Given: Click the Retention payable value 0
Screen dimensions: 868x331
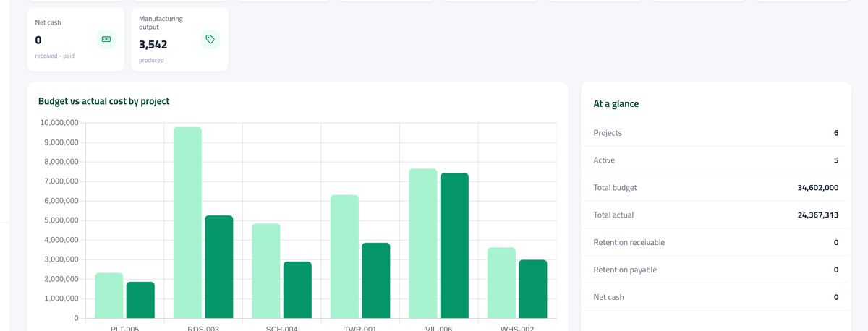Looking at the screenshot, I should click(836, 270).
